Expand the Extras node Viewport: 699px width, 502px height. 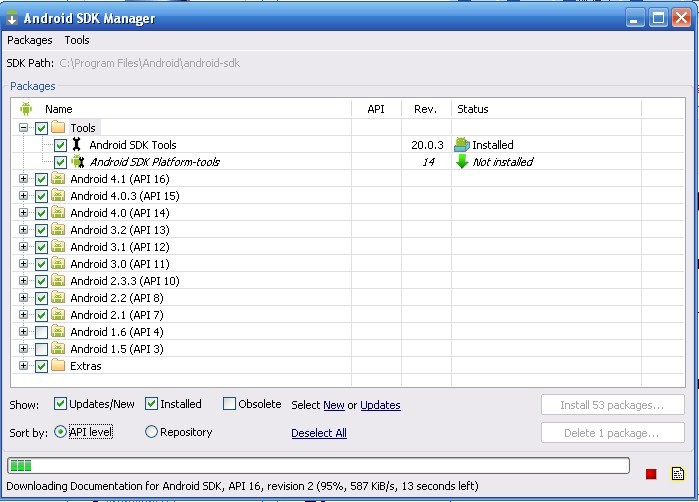coord(24,366)
